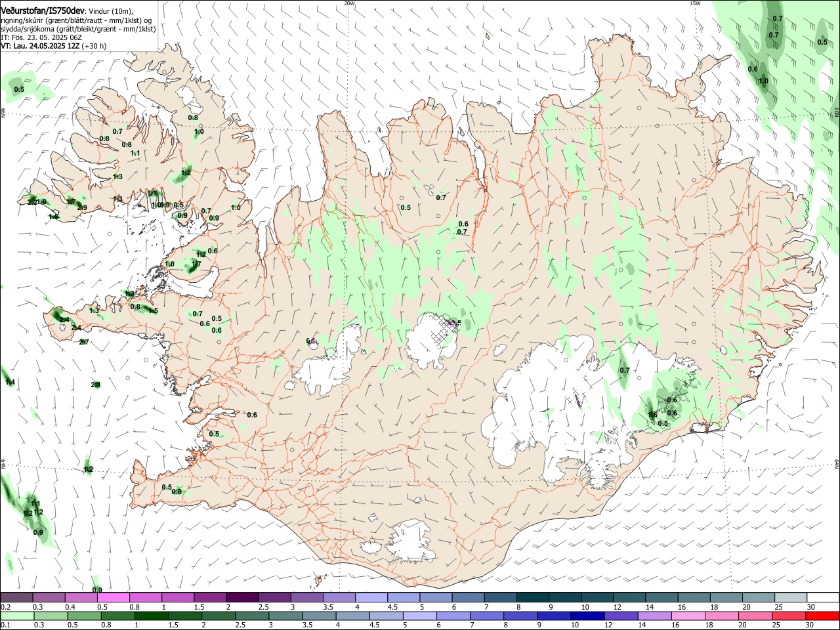Click the 15W longitude label
Screen dimensions: 840x630
[695, 3]
